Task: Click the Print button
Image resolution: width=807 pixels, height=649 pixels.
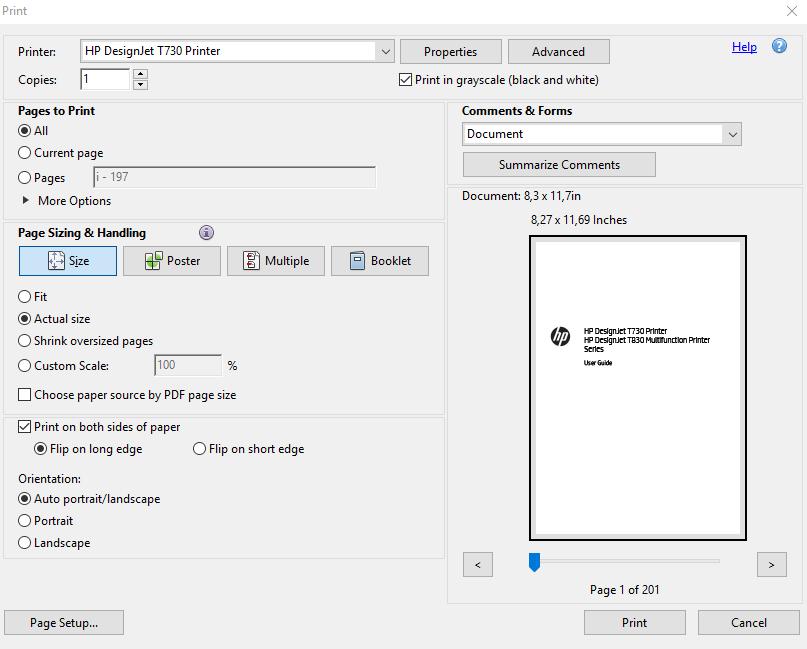Action: coord(635,623)
